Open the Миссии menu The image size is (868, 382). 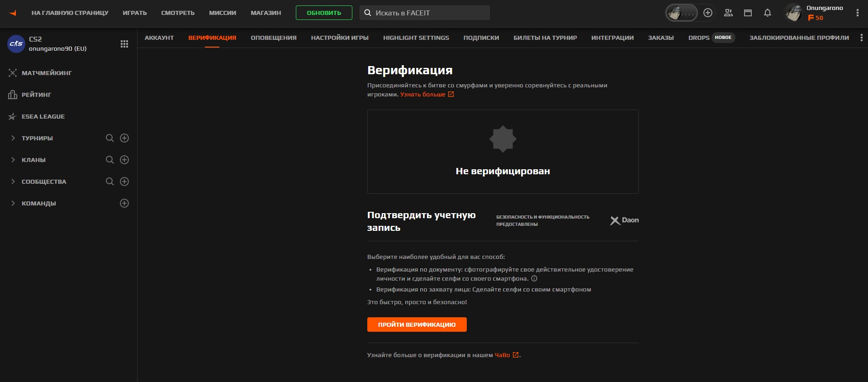tap(223, 13)
